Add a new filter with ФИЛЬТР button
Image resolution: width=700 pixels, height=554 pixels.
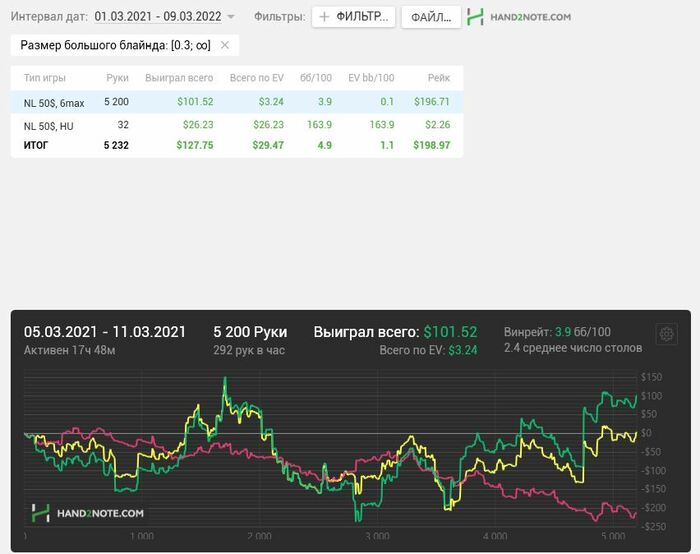(354, 17)
